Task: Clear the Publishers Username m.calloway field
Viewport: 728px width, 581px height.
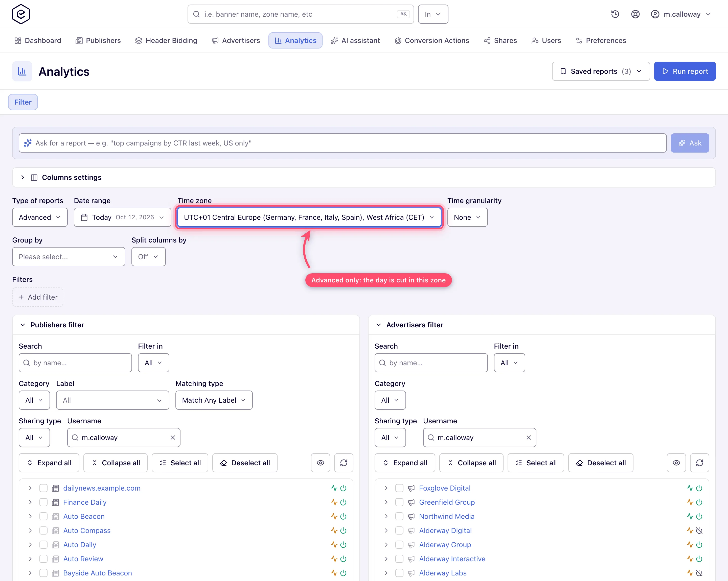Action: (x=173, y=438)
